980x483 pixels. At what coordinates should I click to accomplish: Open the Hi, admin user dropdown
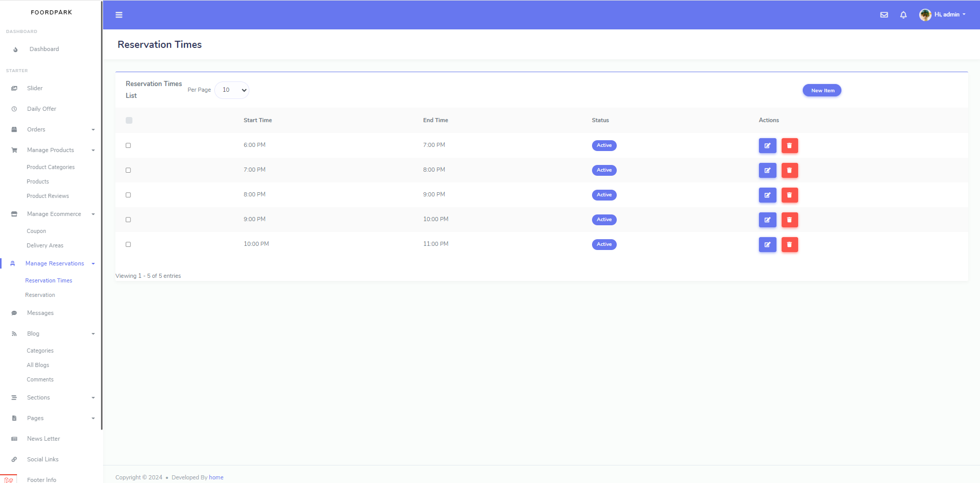click(x=950, y=14)
